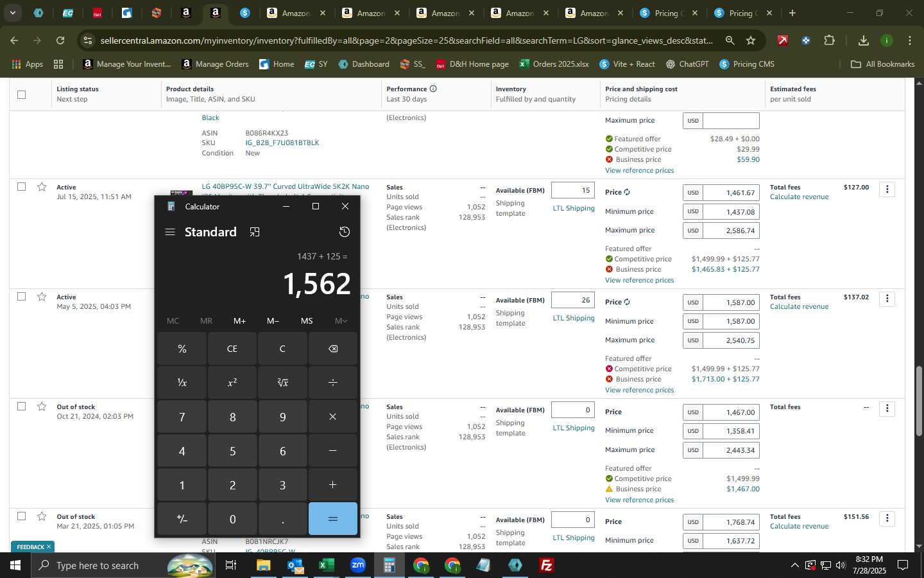
Task: Select the May 5, 2025 listing checkbox
Action: click(21, 296)
